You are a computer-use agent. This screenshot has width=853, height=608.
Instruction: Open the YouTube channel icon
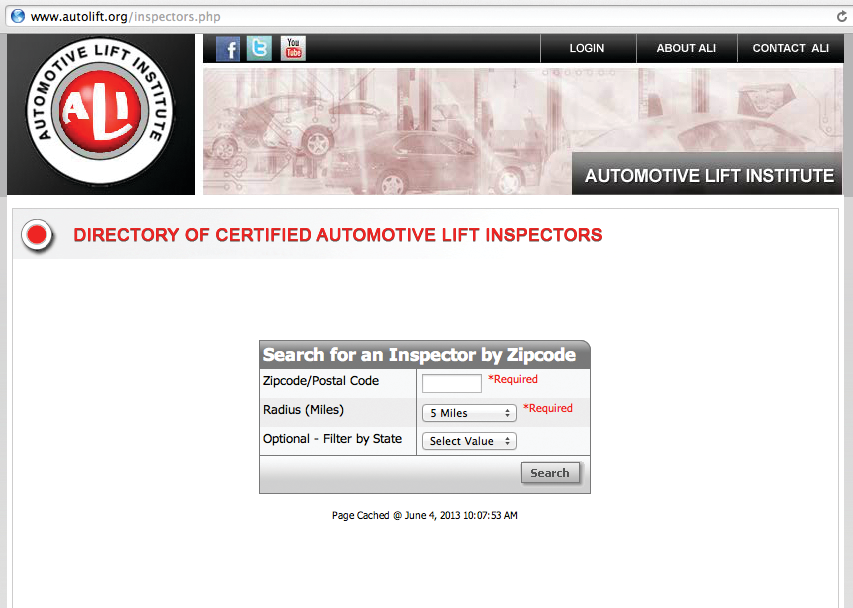(x=292, y=47)
